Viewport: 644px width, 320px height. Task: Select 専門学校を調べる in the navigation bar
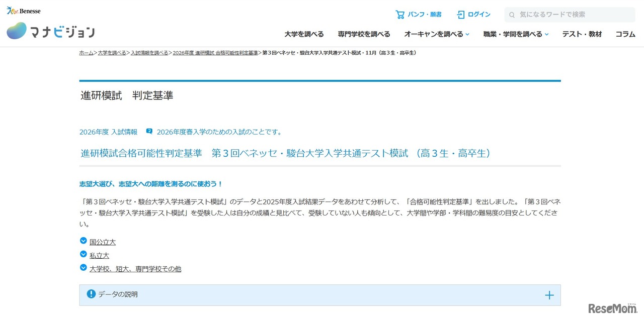pyautogui.click(x=364, y=34)
